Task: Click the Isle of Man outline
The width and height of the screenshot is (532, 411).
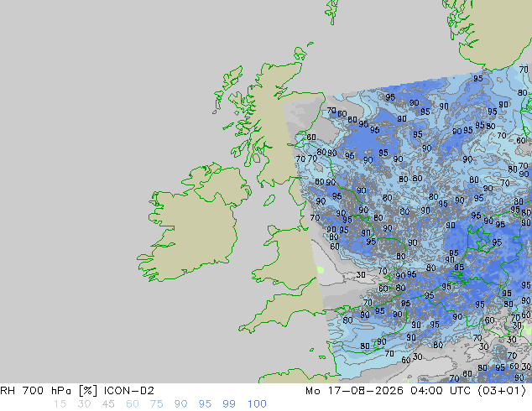Action: pyautogui.click(x=269, y=200)
